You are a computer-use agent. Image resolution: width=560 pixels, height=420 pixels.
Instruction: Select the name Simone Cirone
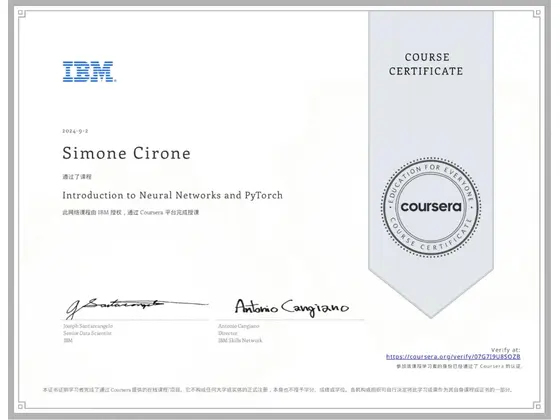[x=126, y=153]
